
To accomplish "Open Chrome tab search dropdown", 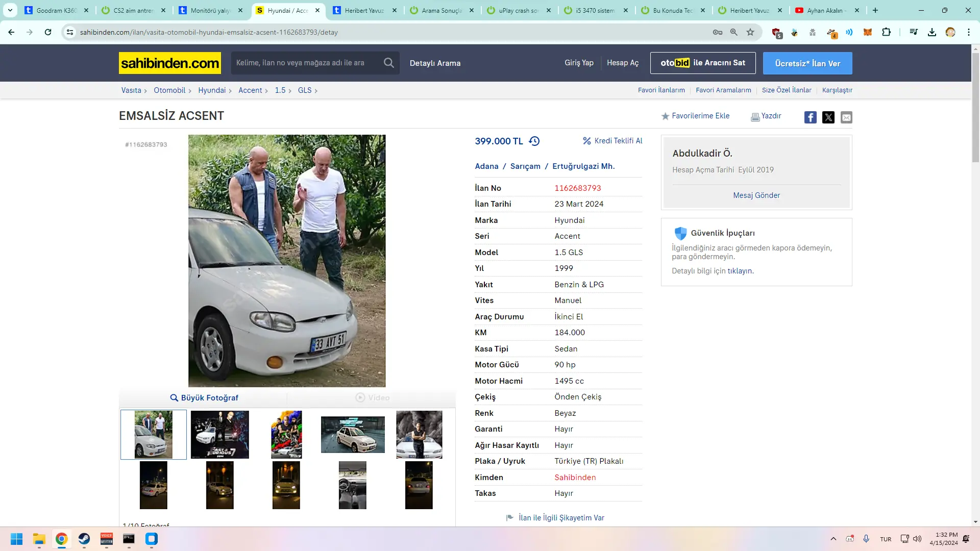I will [x=10, y=10].
